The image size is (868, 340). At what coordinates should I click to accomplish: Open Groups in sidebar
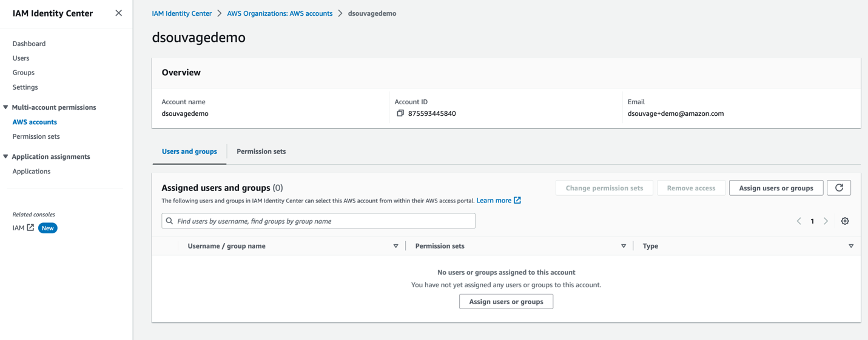pos(24,72)
